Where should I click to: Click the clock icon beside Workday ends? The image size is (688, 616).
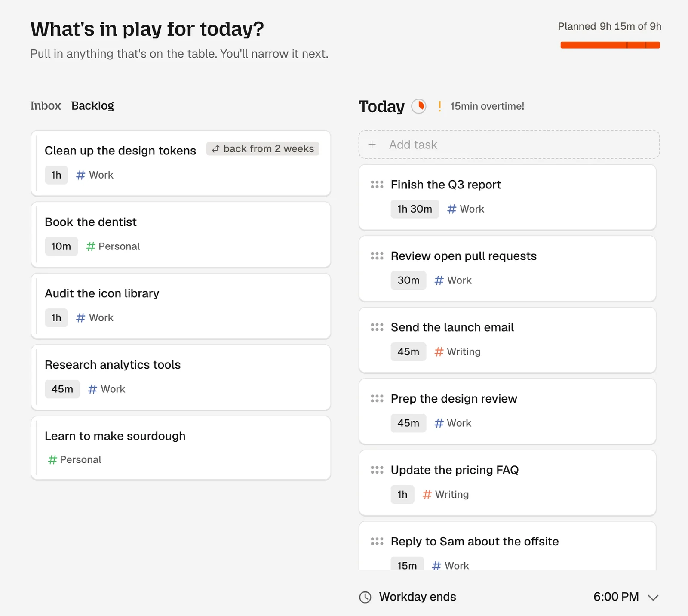(x=365, y=597)
